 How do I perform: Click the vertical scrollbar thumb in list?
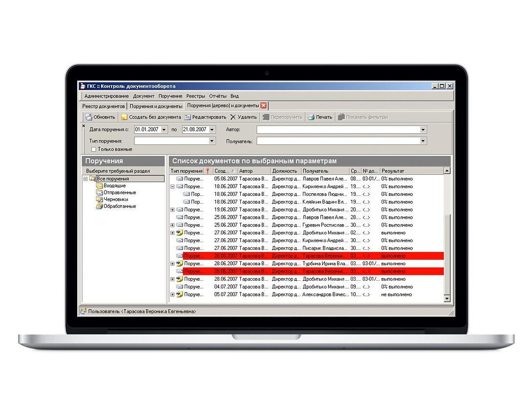tap(447, 254)
